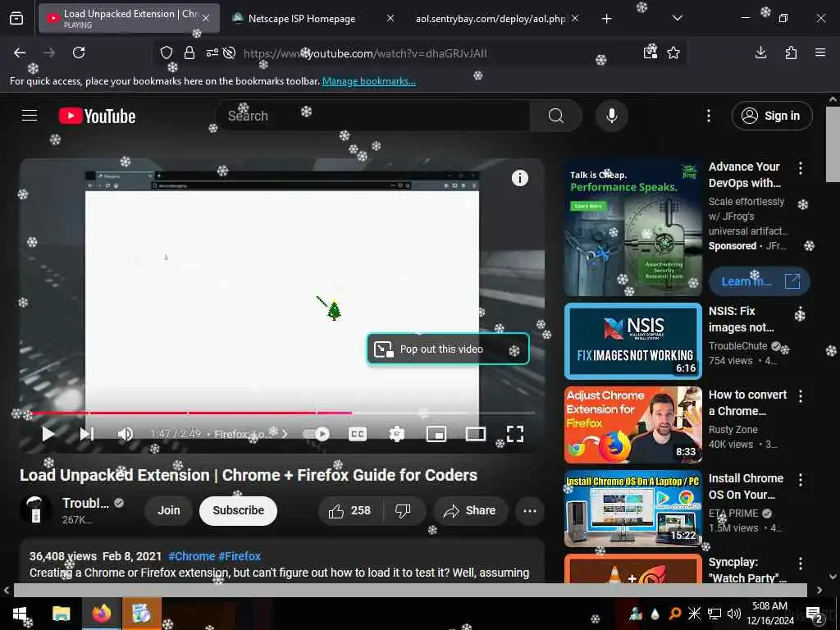Screen dimensions: 840x630
Task: Open options menu for JFrog ad
Action: pyautogui.click(x=801, y=168)
